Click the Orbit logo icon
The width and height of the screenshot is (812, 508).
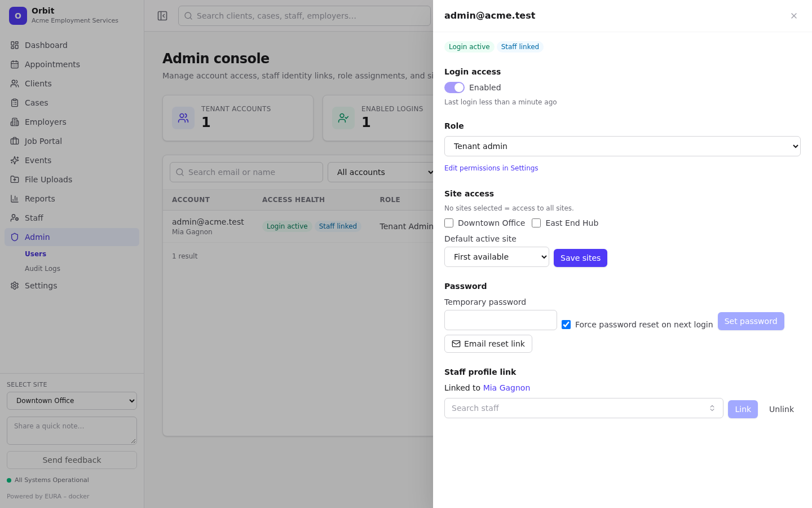pyautogui.click(x=18, y=16)
